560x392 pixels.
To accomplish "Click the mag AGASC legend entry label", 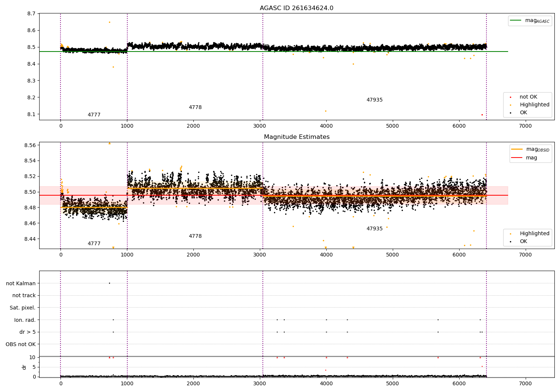I will [537, 21].
